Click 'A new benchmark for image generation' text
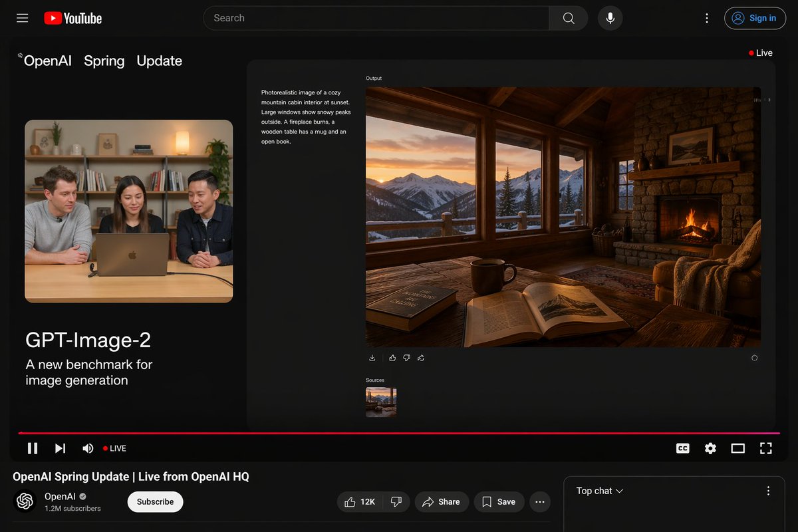The width and height of the screenshot is (798, 532). pyautogui.click(x=89, y=372)
